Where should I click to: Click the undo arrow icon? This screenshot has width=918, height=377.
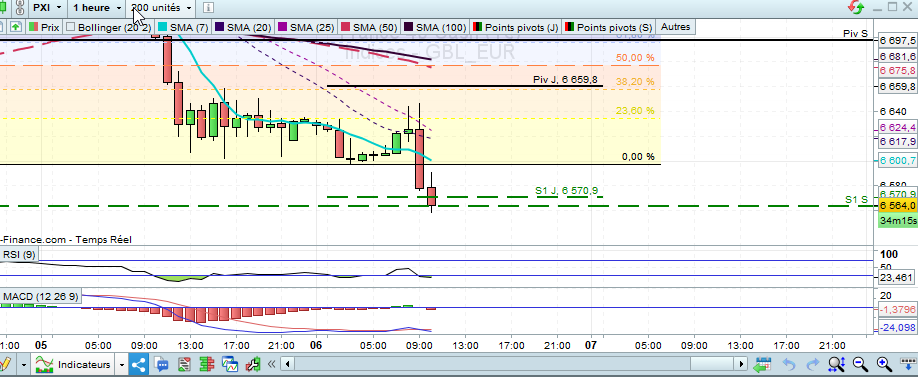(789, 365)
